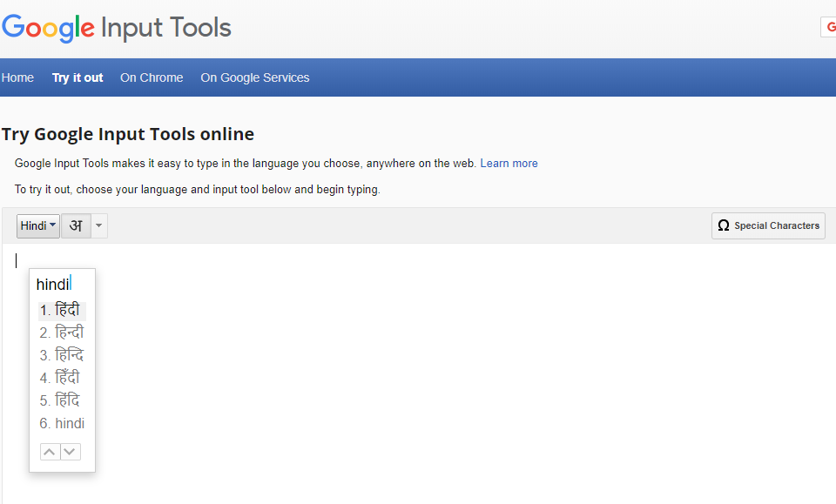The width and height of the screenshot is (836, 504).
Task: Choose suggestion 3 हिन्दि
Action: (x=62, y=355)
